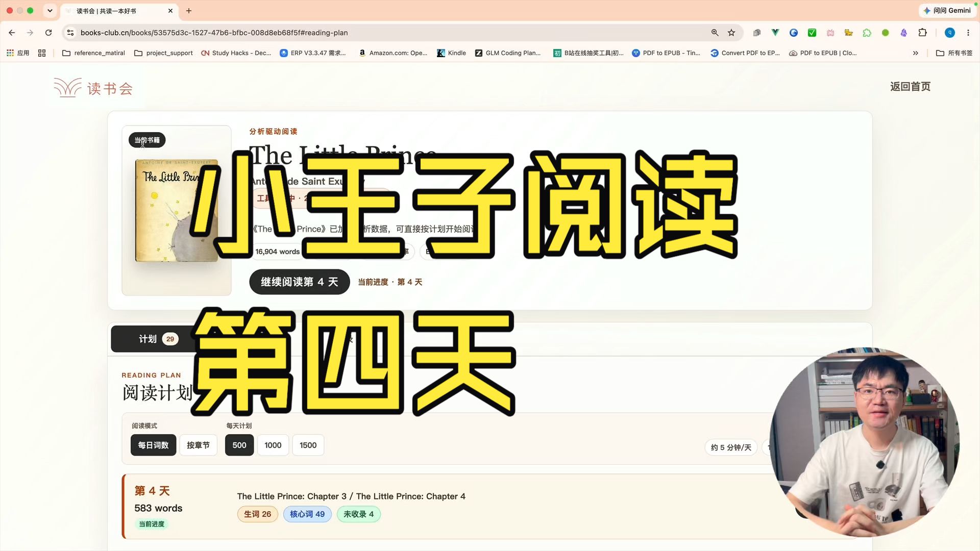Choose 500 words per day
This screenshot has height=551, width=980.
239,445
